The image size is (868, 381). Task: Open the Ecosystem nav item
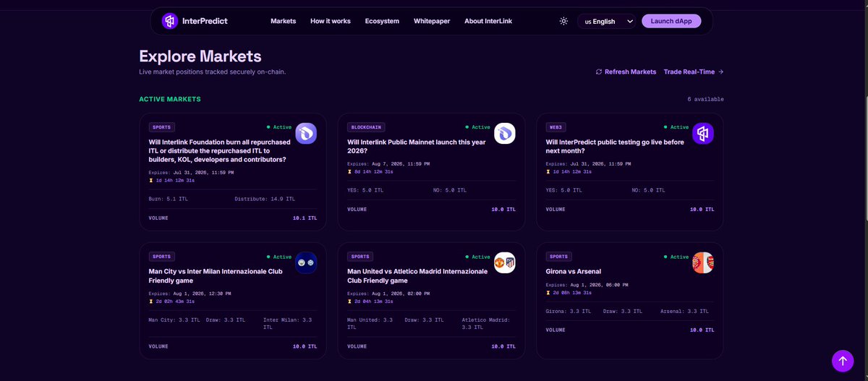(382, 21)
